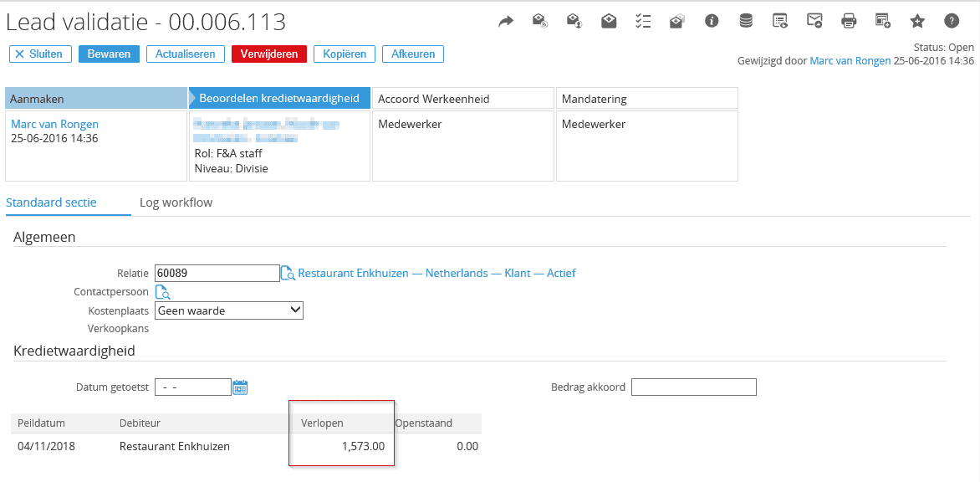The height and width of the screenshot is (482, 980).
Task: Click the info circle icon
Action: [712, 22]
